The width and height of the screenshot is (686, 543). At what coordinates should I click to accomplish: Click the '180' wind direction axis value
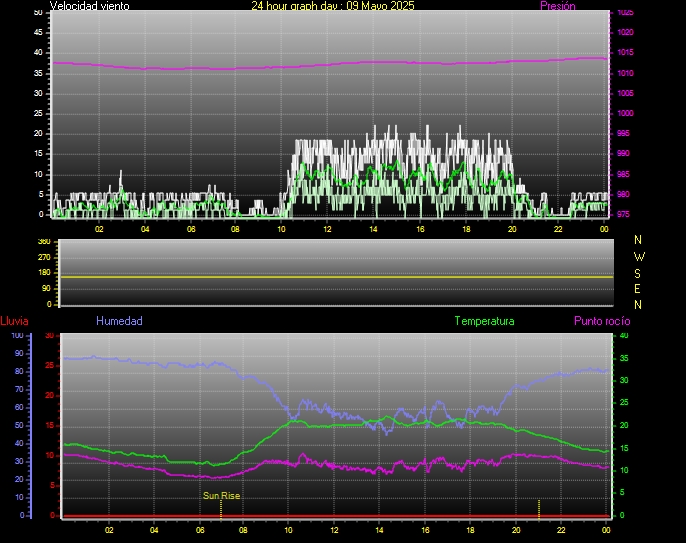pyautogui.click(x=44, y=273)
